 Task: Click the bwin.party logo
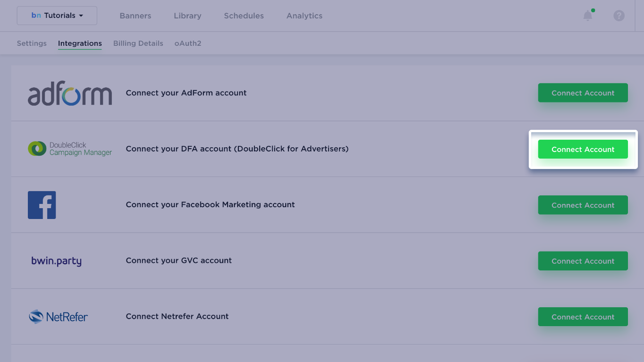(56, 261)
